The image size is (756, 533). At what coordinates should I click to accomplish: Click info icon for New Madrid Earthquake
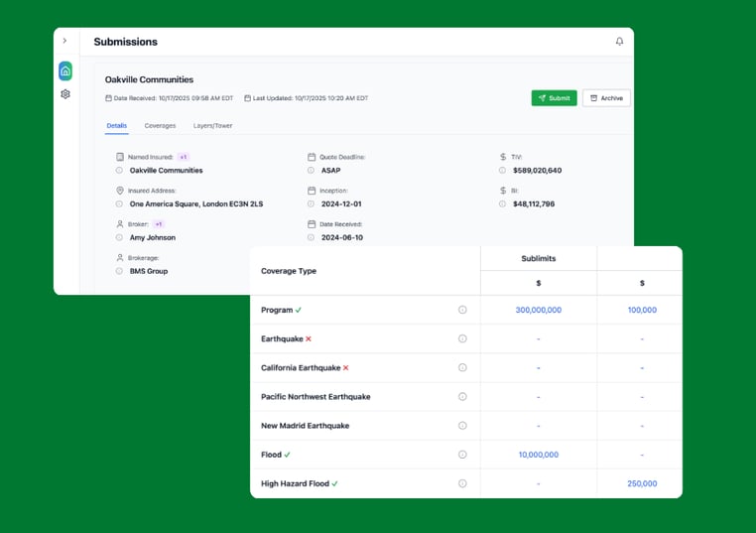tap(462, 426)
